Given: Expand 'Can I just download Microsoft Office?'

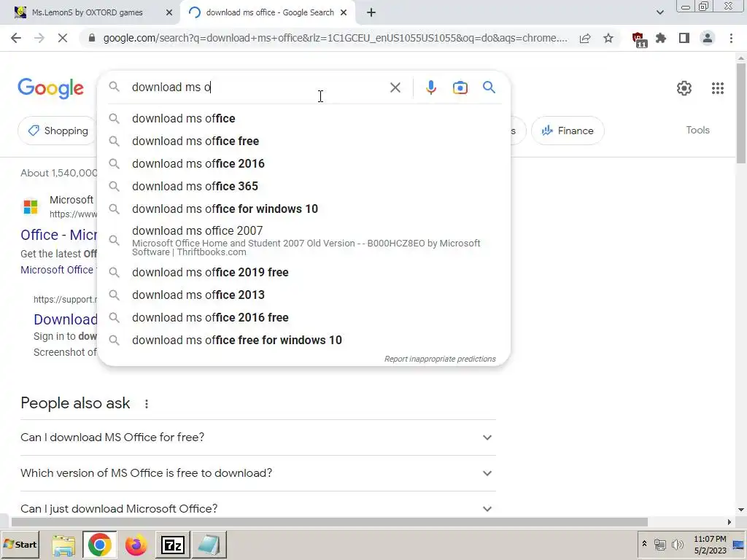Looking at the screenshot, I should 258,508.
